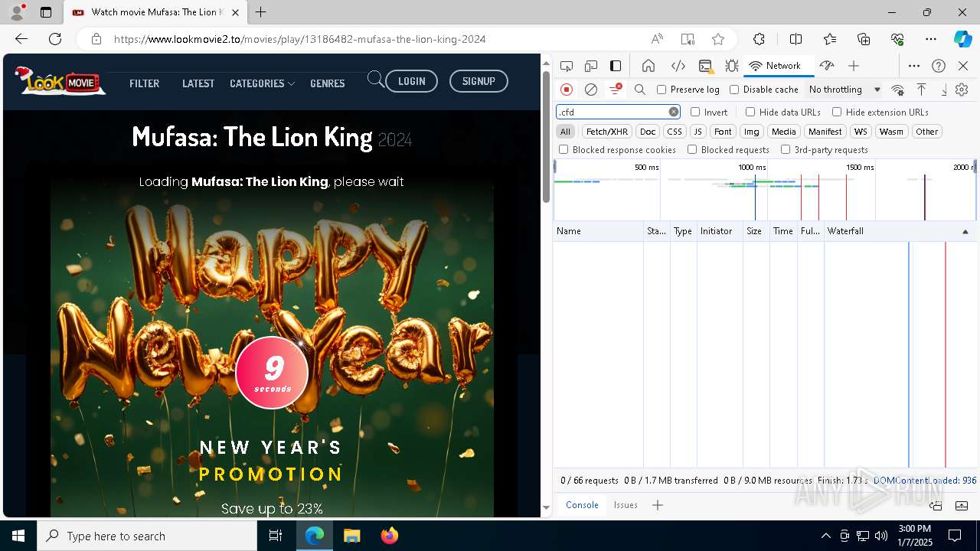The height and width of the screenshot is (551, 980).
Task: Open Copilot icon in Edge toolbar
Action: [x=962, y=39]
